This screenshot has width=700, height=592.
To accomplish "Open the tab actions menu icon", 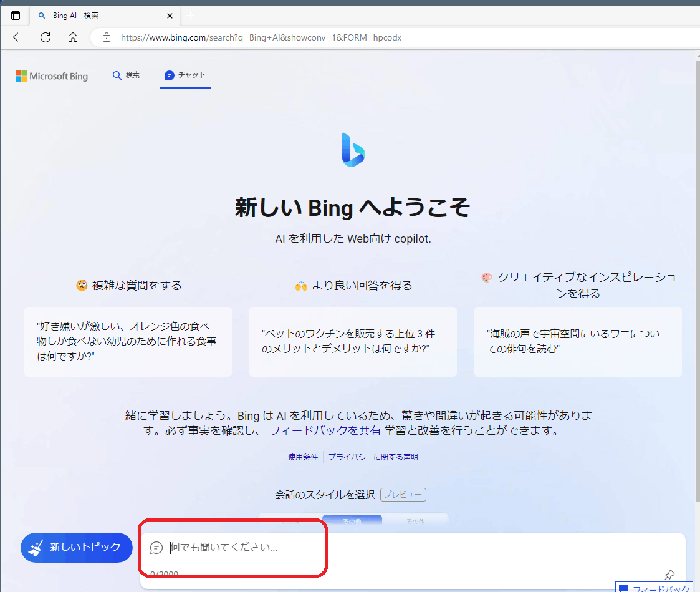I will [16, 16].
